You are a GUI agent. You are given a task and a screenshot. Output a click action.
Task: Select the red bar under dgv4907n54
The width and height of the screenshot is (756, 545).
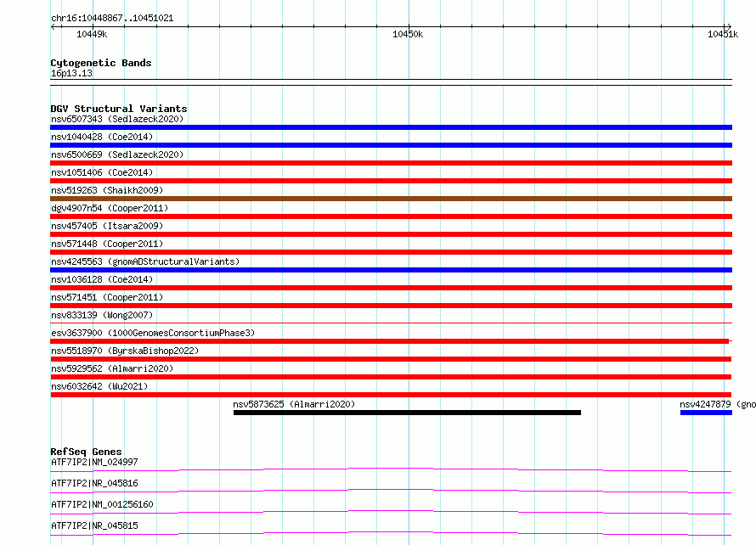[x=391, y=216]
